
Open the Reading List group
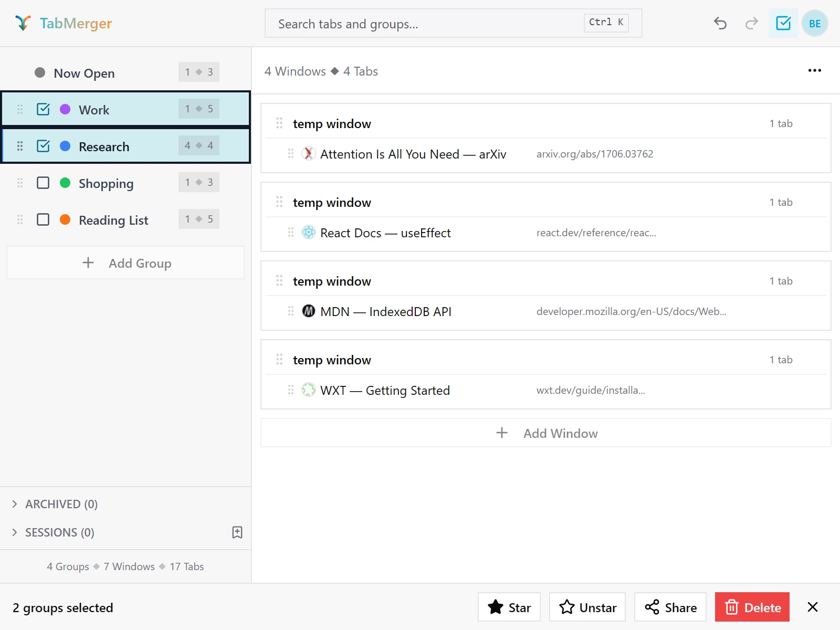[x=125, y=219]
